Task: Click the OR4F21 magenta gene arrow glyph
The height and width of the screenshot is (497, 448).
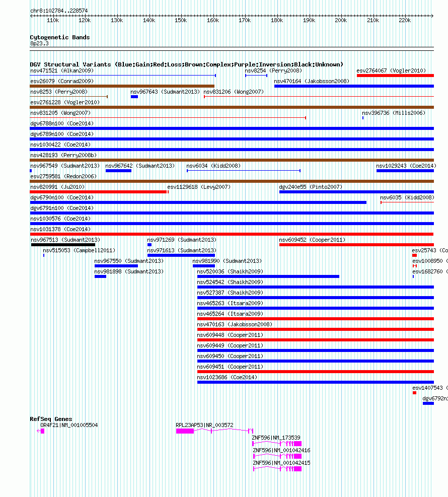Action: (x=41, y=431)
